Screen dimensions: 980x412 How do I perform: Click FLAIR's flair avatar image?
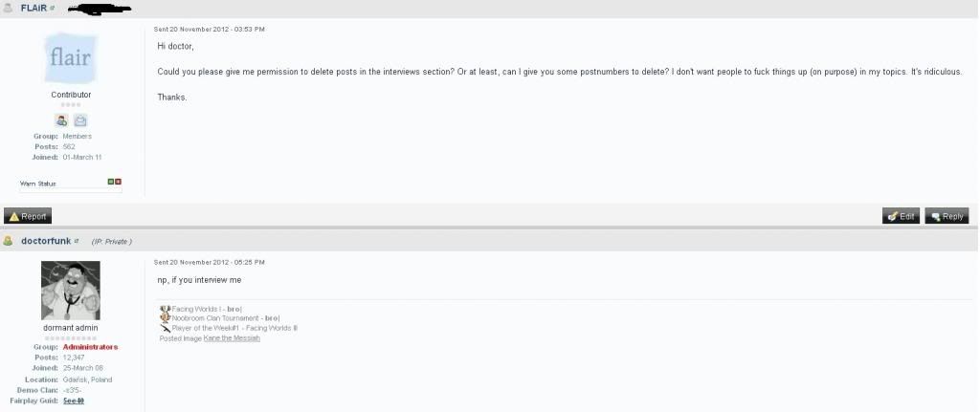point(70,60)
